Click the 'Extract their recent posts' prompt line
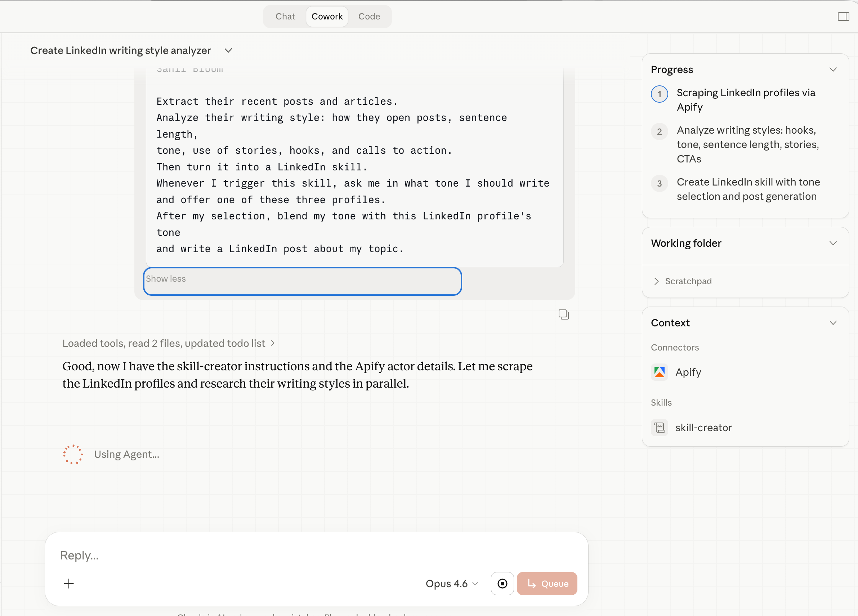 (277, 101)
